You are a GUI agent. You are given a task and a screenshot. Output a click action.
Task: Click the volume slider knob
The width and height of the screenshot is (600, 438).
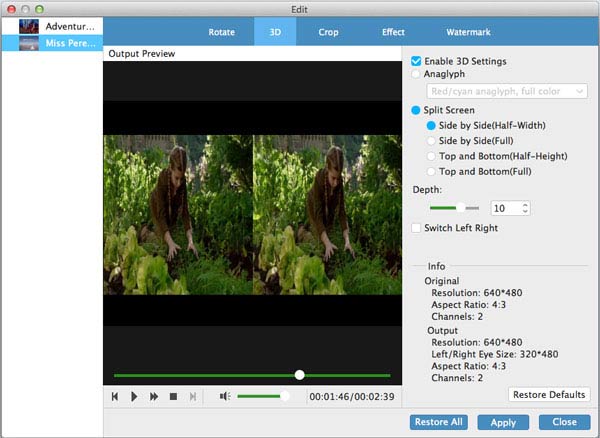coord(285,396)
